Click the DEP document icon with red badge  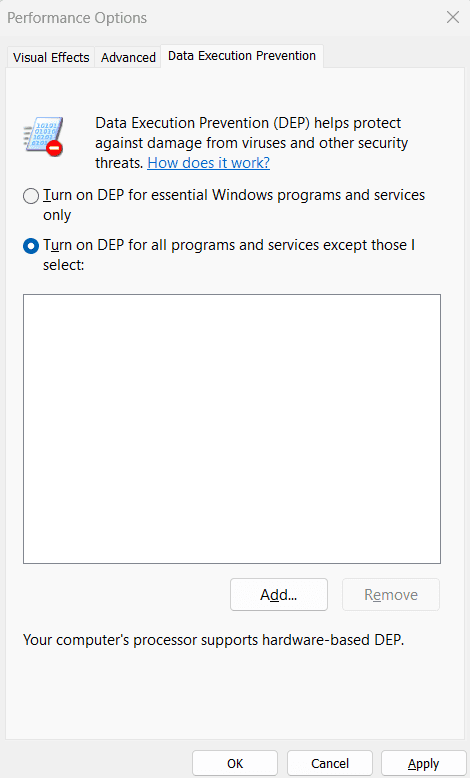(x=43, y=136)
